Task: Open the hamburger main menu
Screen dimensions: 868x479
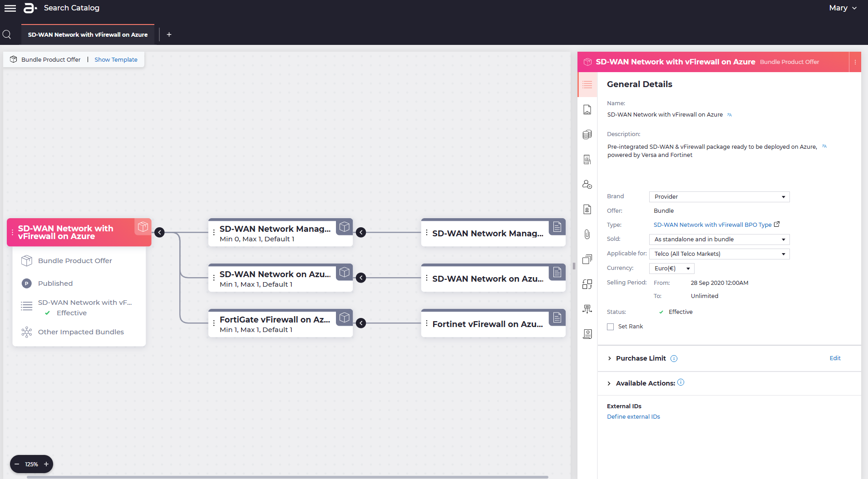Action: pyautogui.click(x=10, y=8)
